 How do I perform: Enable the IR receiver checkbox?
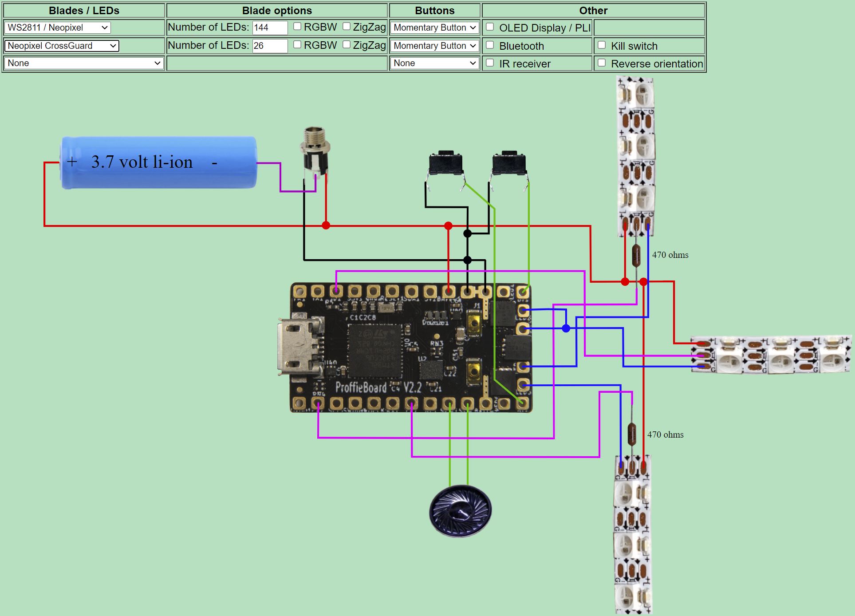(490, 63)
